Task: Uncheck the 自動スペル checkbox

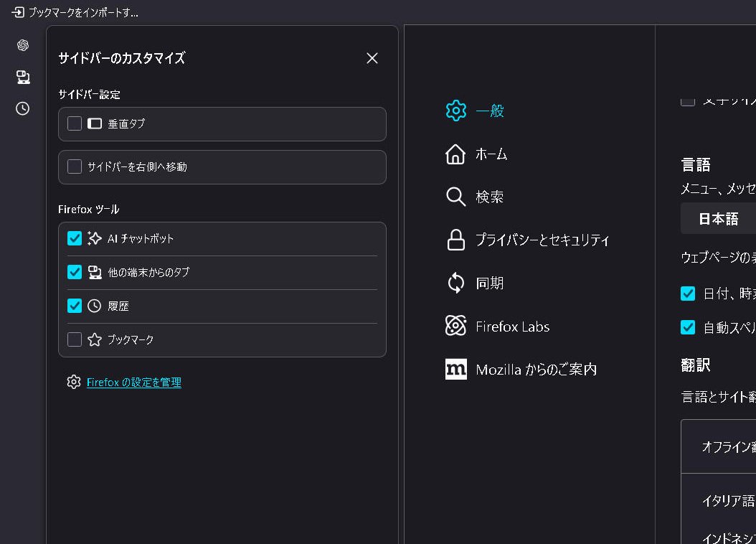Action: (688, 327)
